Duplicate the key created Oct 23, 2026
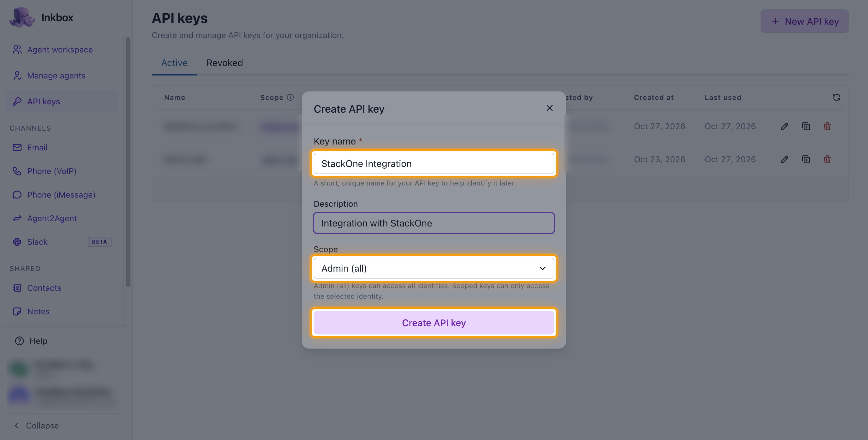Screen dimensions: 868x440 806,159
